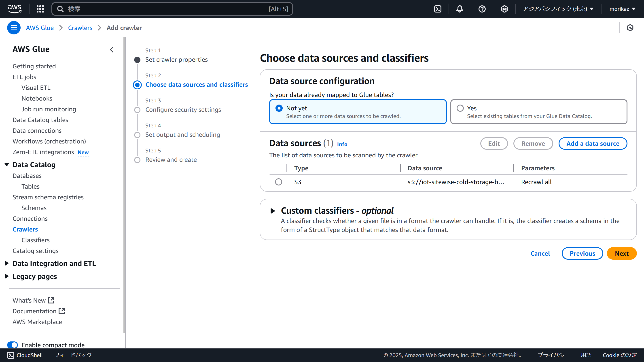The height and width of the screenshot is (362, 644).
Task: Click the Crawlers breadcrumb link
Action: coord(80,28)
